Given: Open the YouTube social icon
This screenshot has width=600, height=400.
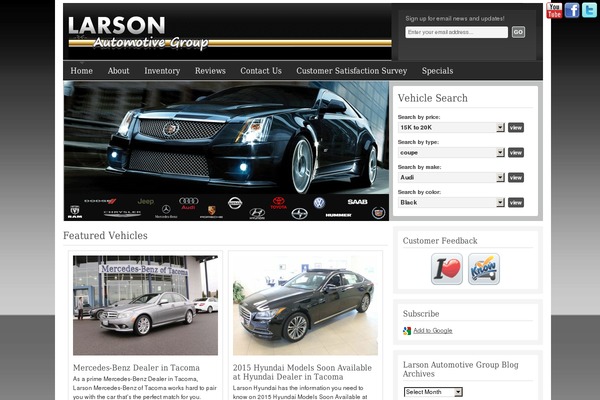Looking at the screenshot, I should pos(554,10).
